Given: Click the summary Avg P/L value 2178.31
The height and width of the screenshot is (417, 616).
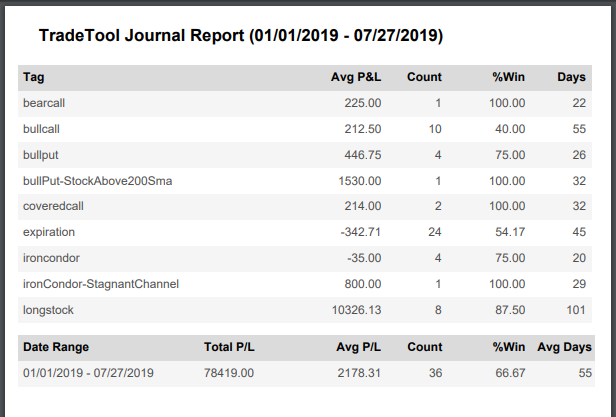Looking at the screenshot, I should point(359,373).
